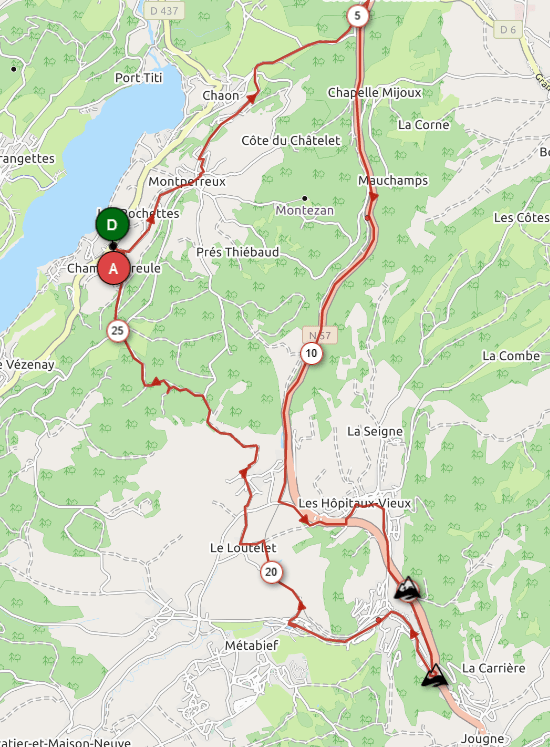Click the black summit dot above Montezan
The width and height of the screenshot is (550, 747).
click(305, 198)
